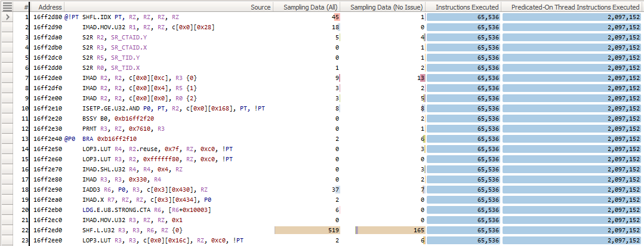644x246 pixels.
Task: Click the Sampling Data (No Issue) header
Action: pos(386,7)
